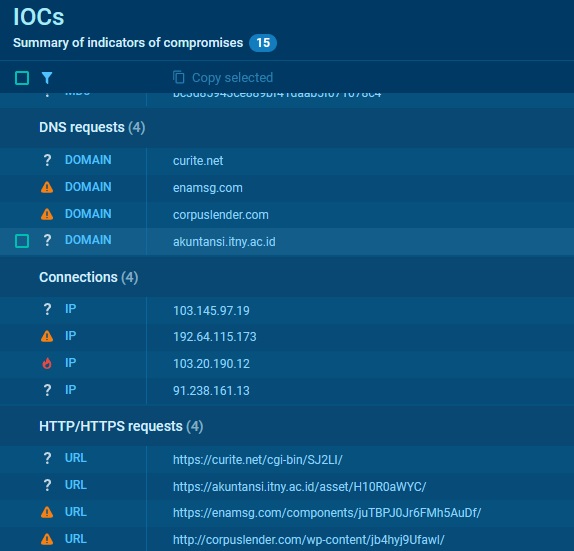Click the akuntansi.itny.ac.id/asset URL value
This screenshot has width=574, height=551.
(x=299, y=487)
